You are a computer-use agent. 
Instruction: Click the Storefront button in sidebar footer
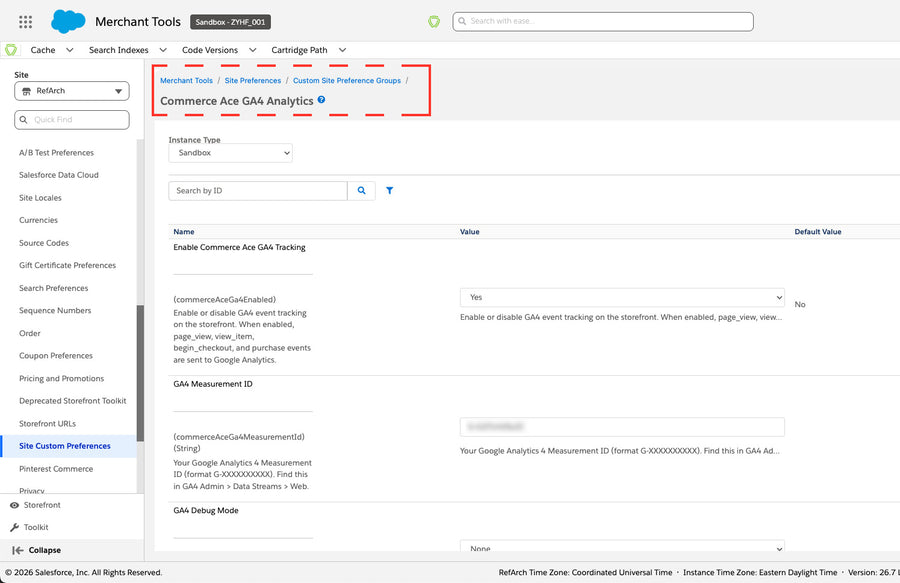(35, 505)
